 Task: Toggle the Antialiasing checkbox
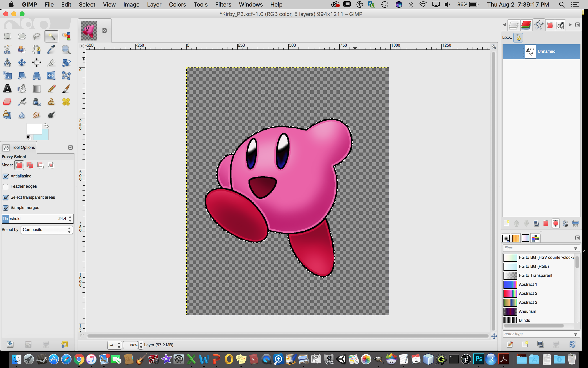tap(6, 176)
